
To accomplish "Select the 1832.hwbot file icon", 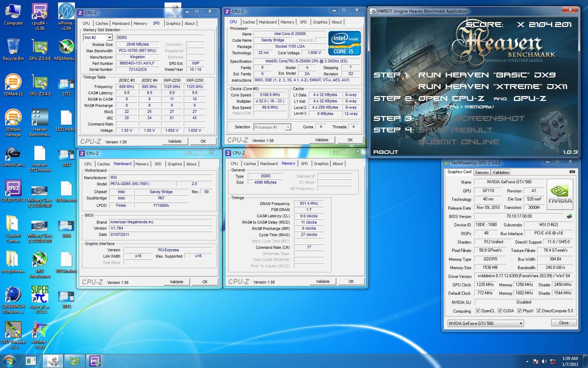I will [x=66, y=121].
